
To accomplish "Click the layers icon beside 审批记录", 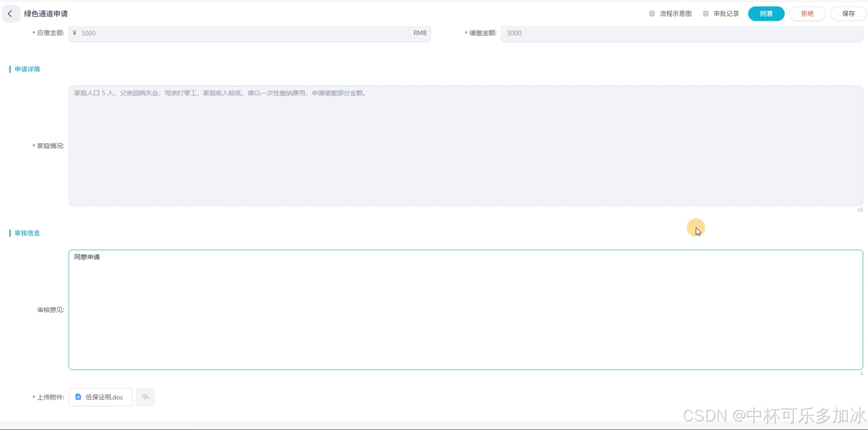I will pos(706,14).
